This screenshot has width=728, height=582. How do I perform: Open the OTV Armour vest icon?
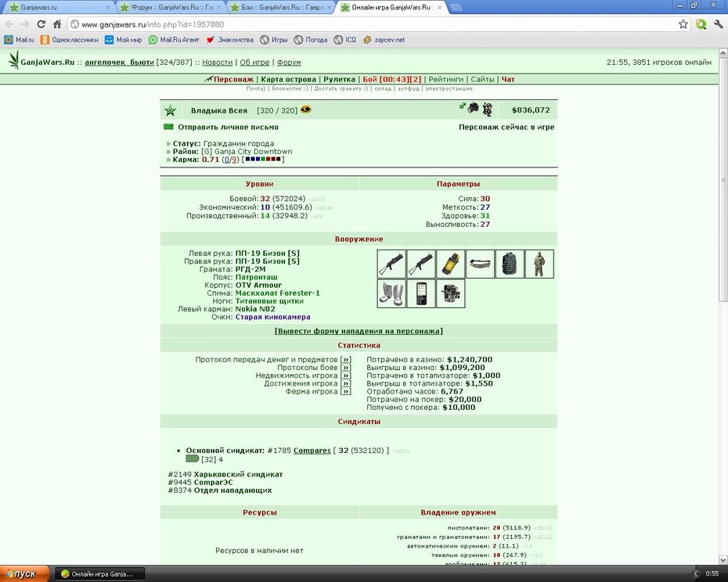pyautogui.click(x=510, y=264)
